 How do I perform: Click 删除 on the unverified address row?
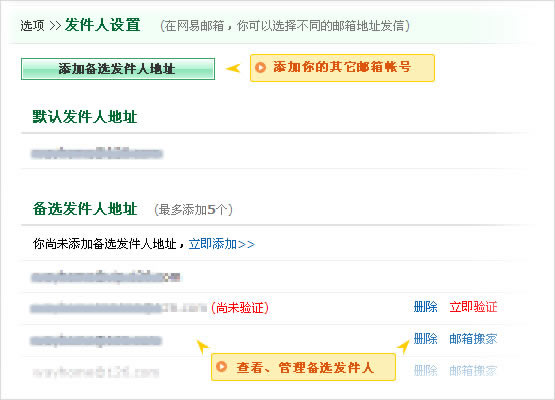click(425, 307)
